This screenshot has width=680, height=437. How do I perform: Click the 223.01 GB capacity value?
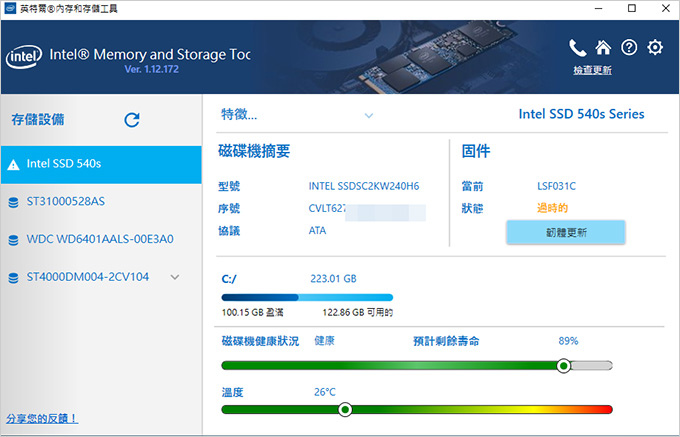(333, 279)
